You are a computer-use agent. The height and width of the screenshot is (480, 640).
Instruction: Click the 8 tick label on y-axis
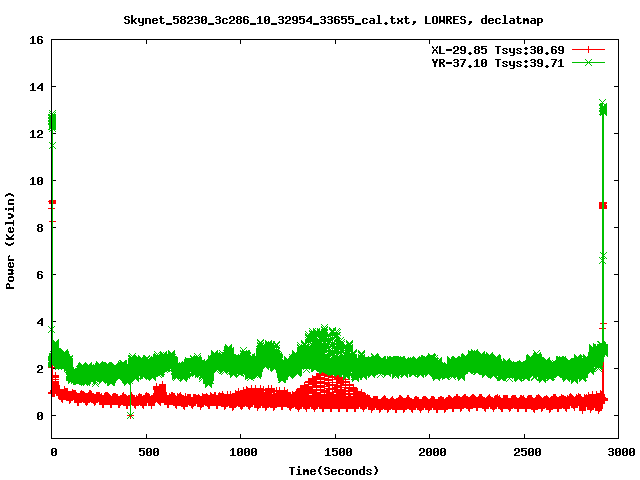pos(38,228)
